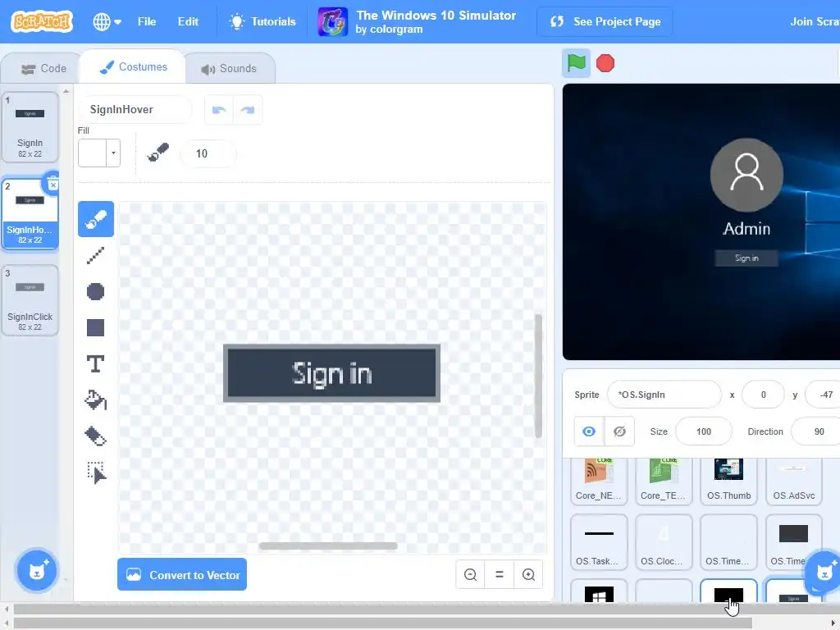Click See Project Page button

[x=605, y=21]
